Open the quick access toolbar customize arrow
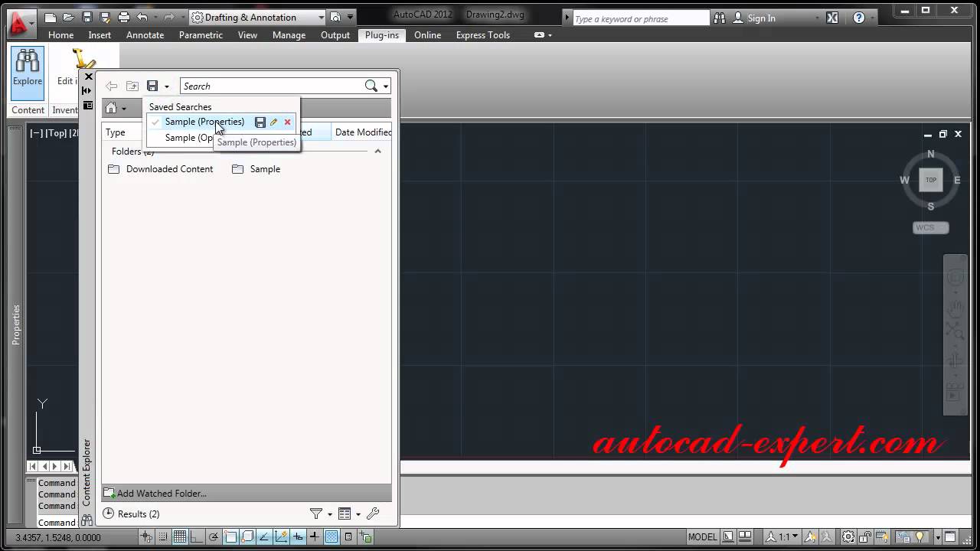This screenshot has height=551, width=980. (x=350, y=17)
